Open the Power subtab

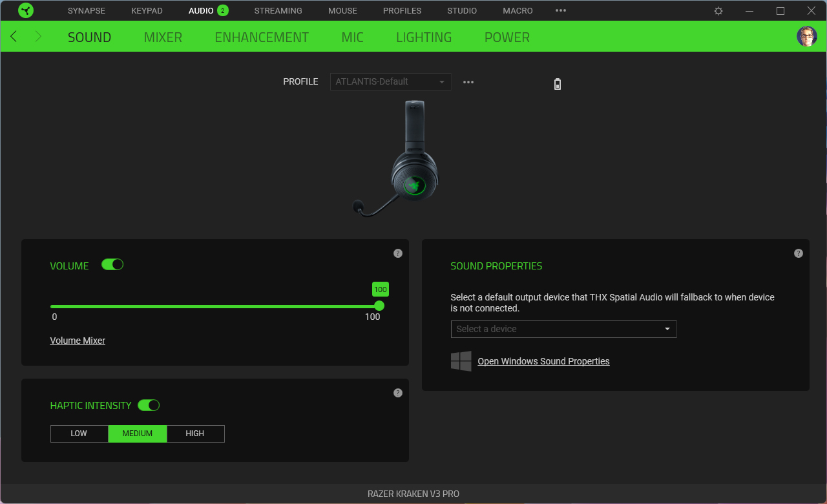(x=507, y=37)
